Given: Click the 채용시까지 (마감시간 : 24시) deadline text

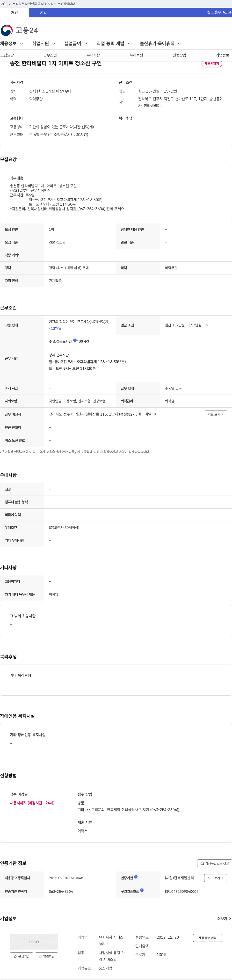Looking at the screenshot, I should coord(32,803).
